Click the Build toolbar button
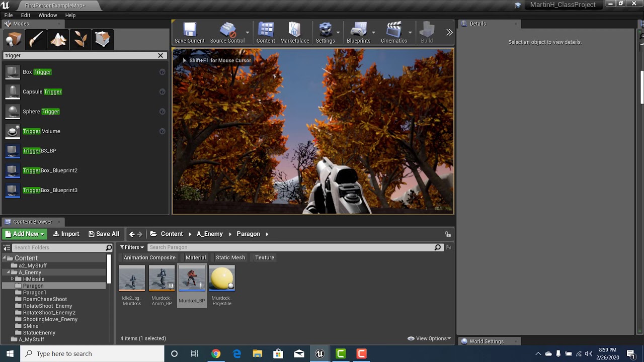Image resolution: width=644 pixels, height=362 pixels. pos(427,33)
